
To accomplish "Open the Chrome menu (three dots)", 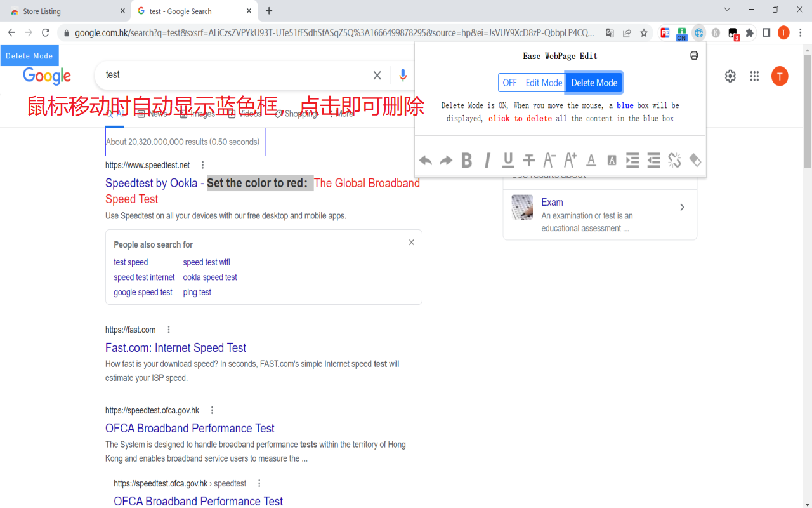I will coord(801,32).
